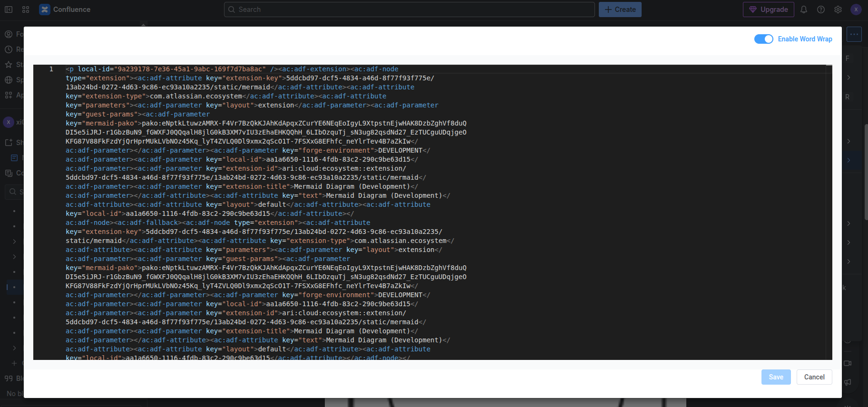This screenshot has height=407, width=868.
Task: Click the For you icon in the sidebar
Action: [9, 34]
